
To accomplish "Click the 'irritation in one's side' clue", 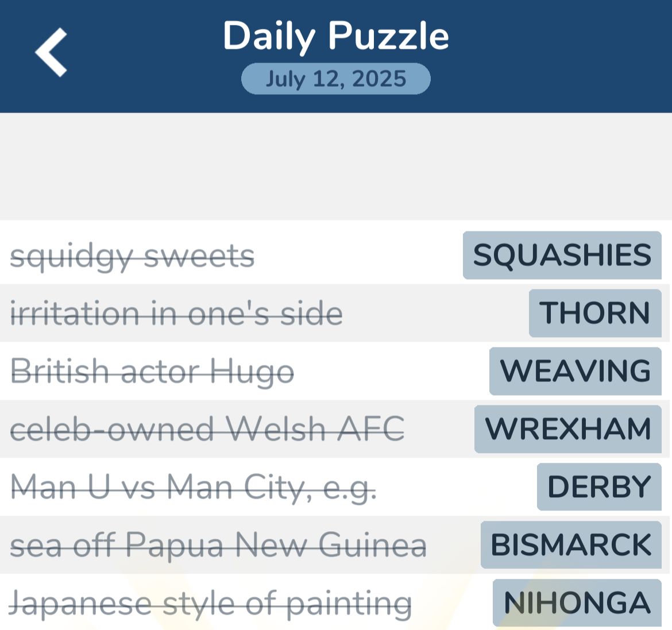I will (176, 314).
